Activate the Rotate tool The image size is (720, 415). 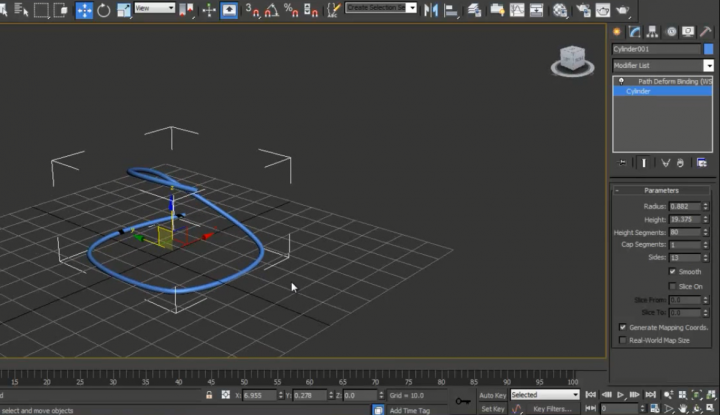pyautogui.click(x=103, y=10)
